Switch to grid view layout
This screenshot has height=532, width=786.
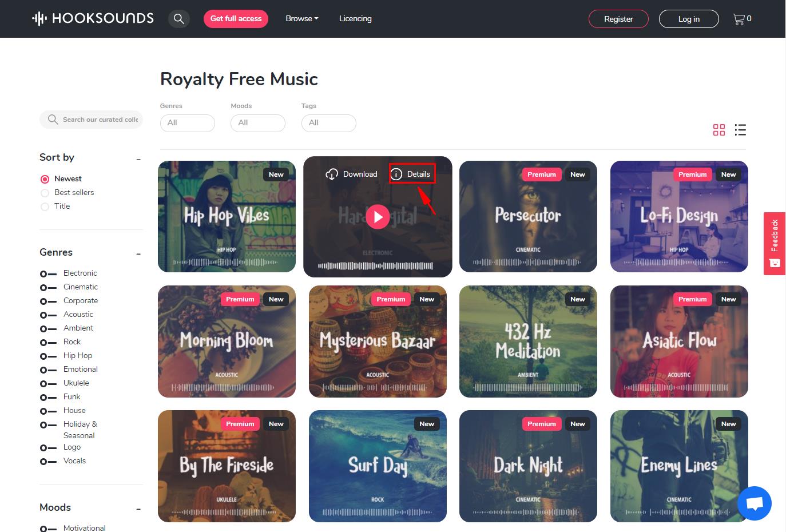pyautogui.click(x=719, y=130)
